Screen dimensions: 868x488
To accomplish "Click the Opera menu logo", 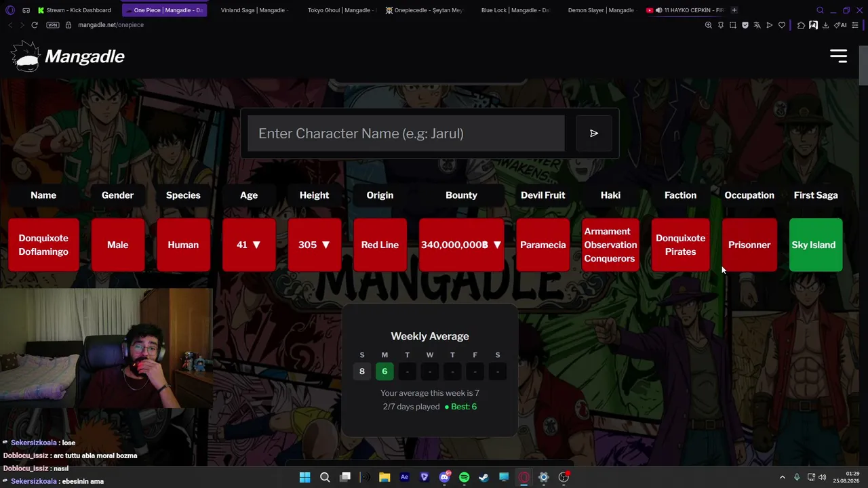I will click(9, 10).
